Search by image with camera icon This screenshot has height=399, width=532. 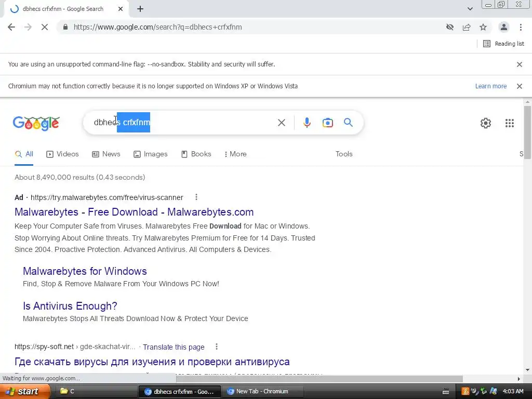327,123
